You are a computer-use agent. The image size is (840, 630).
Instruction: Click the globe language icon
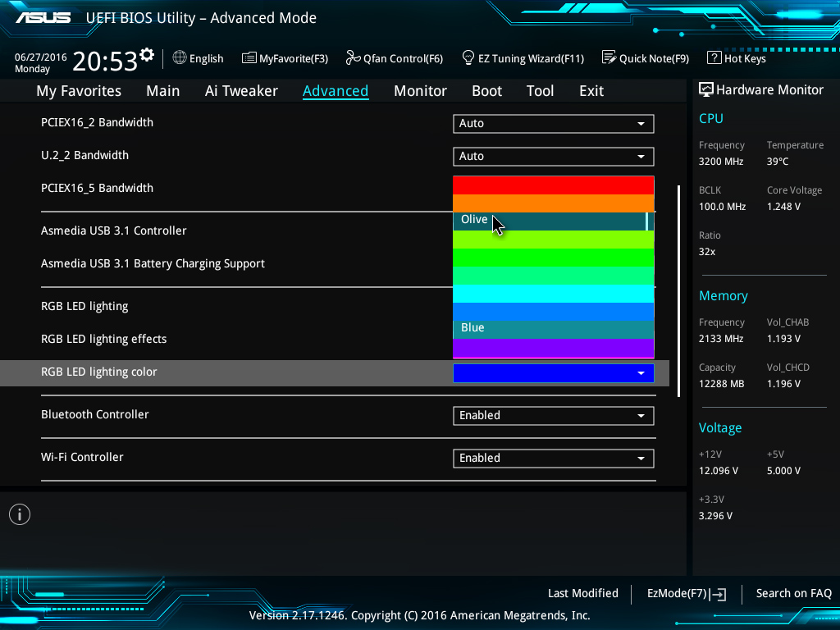click(180, 57)
